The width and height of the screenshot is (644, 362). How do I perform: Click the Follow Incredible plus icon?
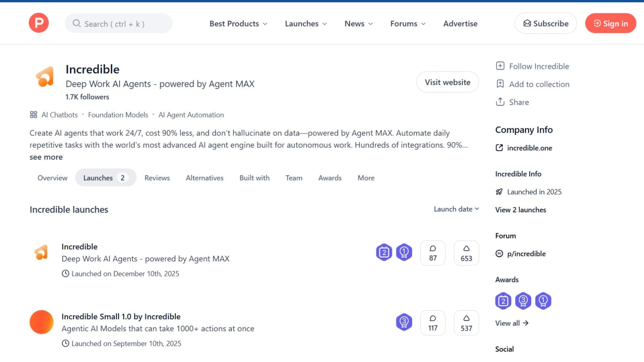500,66
